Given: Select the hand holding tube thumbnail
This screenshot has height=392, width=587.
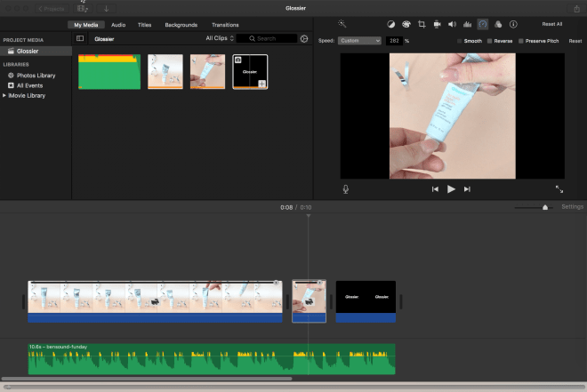Looking at the screenshot, I should pos(207,72).
